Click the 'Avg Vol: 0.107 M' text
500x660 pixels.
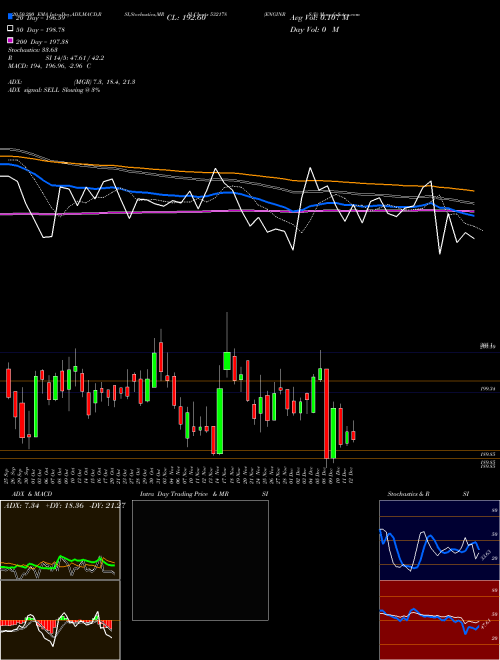(x=319, y=18)
